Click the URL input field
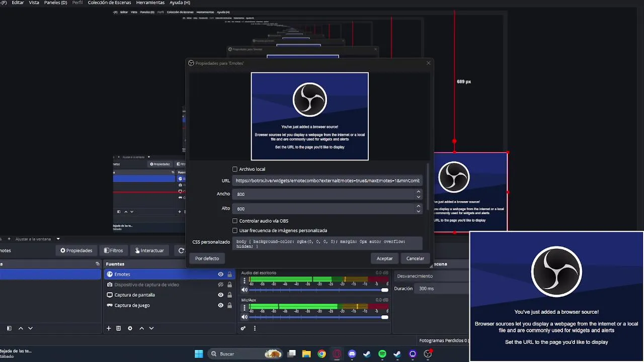644x362 pixels. point(328,180)
